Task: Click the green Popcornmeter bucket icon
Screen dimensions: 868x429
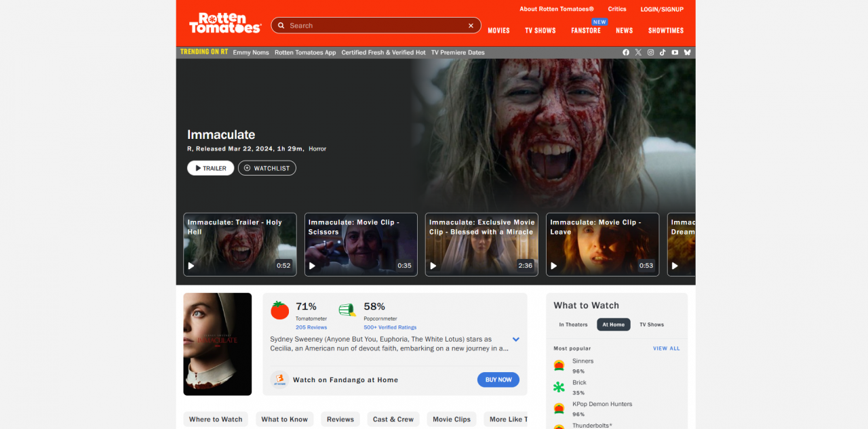Action: pos(348,310)
